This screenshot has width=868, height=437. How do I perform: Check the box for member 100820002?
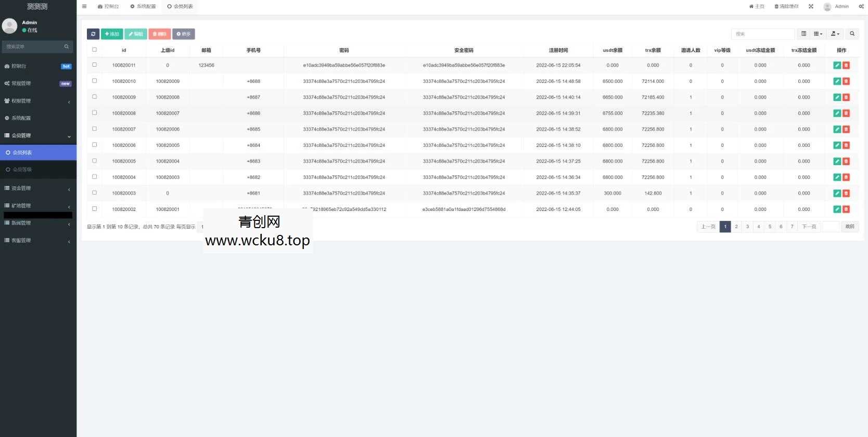(x=94, y=208)
